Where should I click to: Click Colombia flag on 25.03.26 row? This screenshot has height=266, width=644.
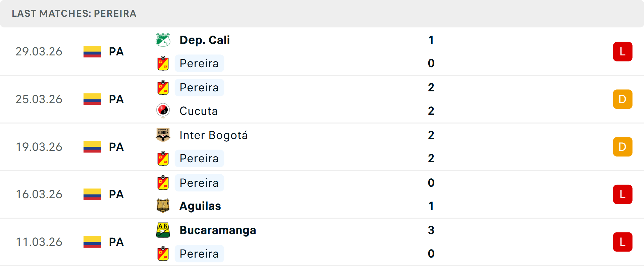92,99
